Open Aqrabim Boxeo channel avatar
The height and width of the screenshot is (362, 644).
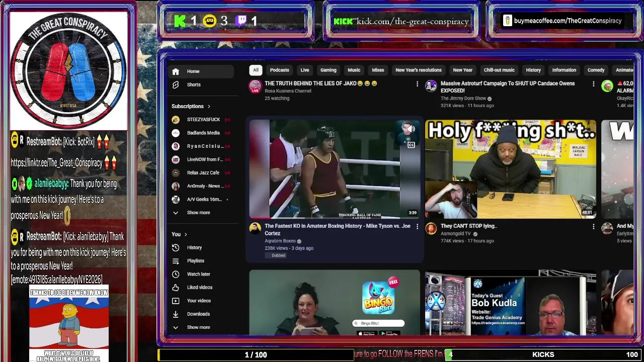[255, 229]
